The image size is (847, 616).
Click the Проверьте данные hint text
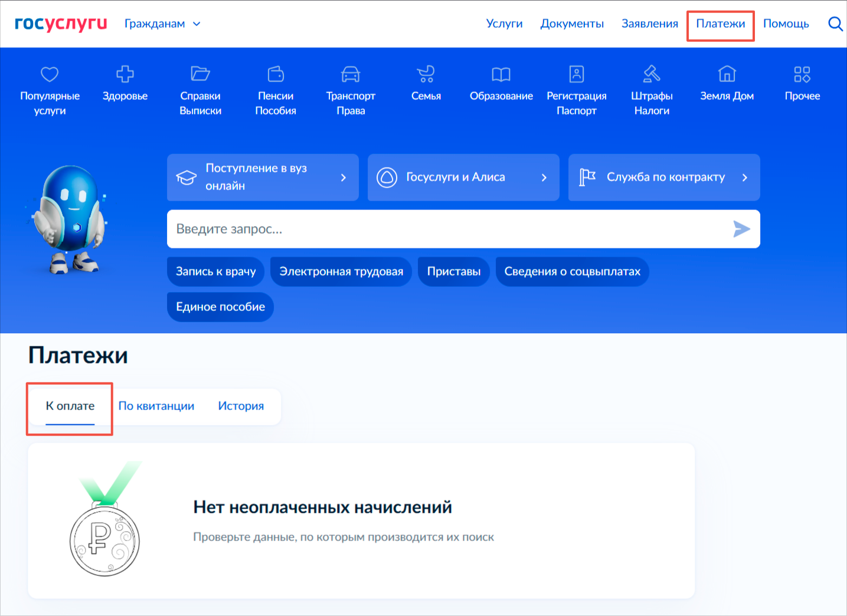(x=344, y=537)
